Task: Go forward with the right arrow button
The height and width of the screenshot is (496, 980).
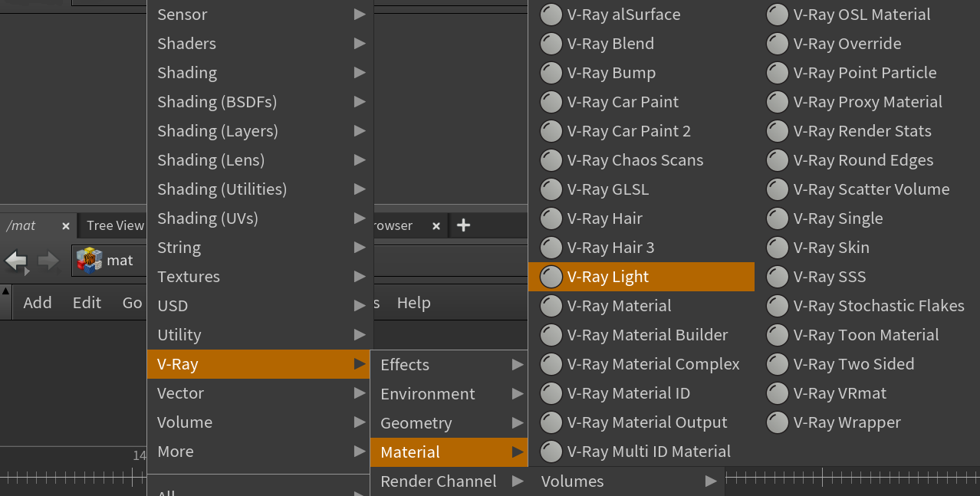Action: point(48,261)
